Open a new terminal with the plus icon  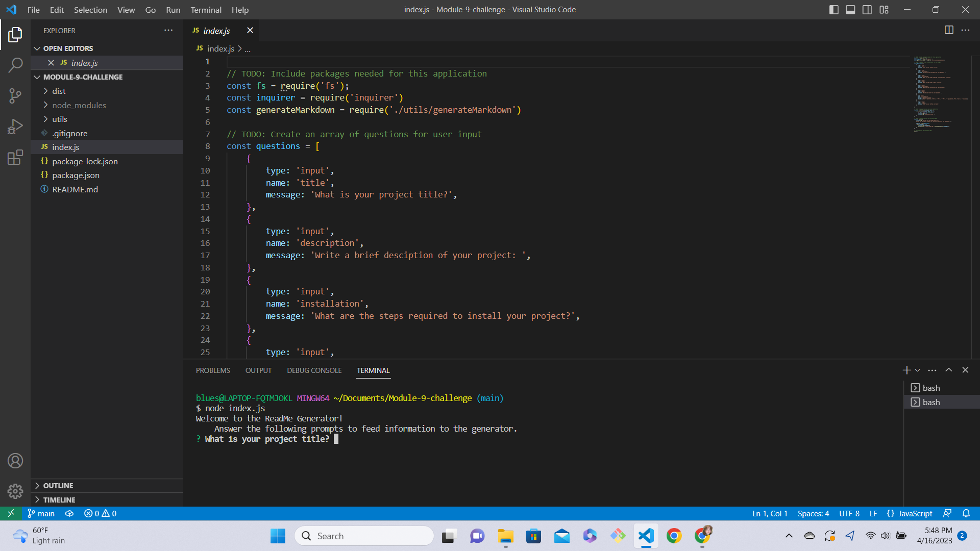coord(906,370)
